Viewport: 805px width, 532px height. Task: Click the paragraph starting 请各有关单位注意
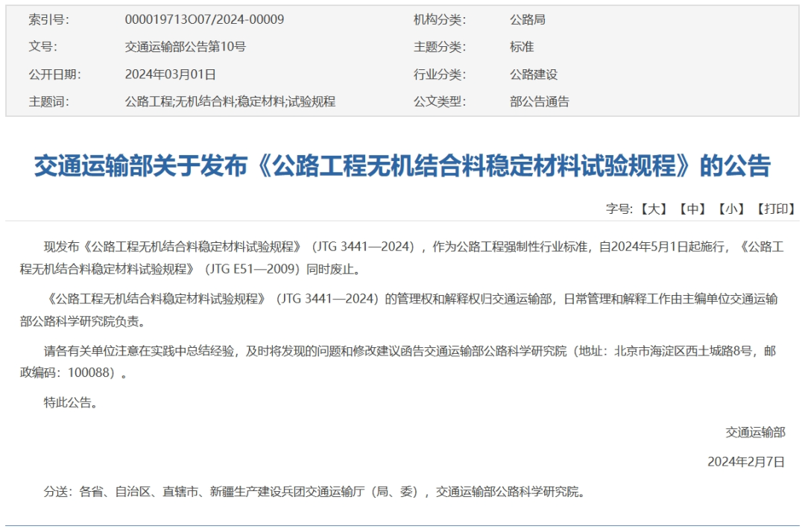coord(398,361)
